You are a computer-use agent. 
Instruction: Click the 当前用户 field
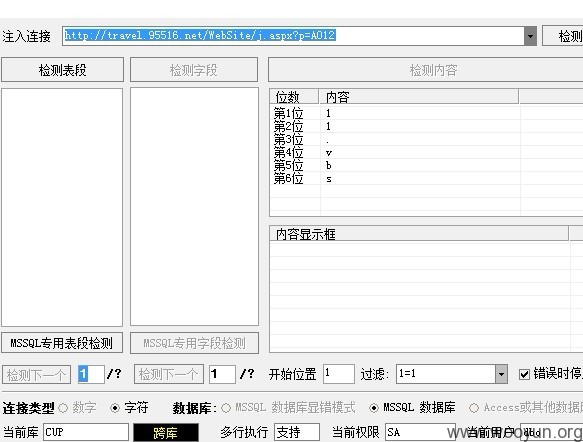coord(551,432)
